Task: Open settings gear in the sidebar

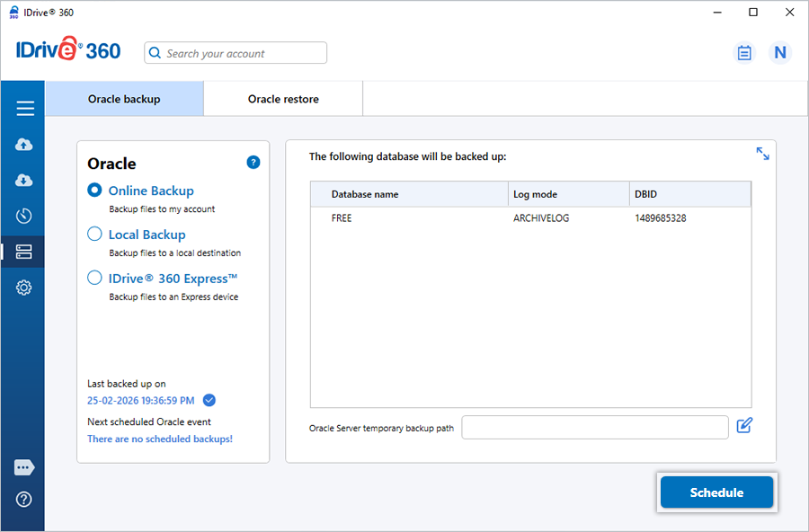Action: [x=24, y=288]
